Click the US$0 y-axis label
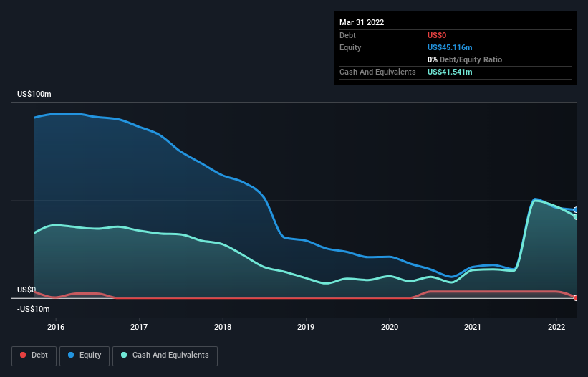Image resolution: width=588 pixels, height=377 pixels. pyautogui.click(x=26, y=290)
